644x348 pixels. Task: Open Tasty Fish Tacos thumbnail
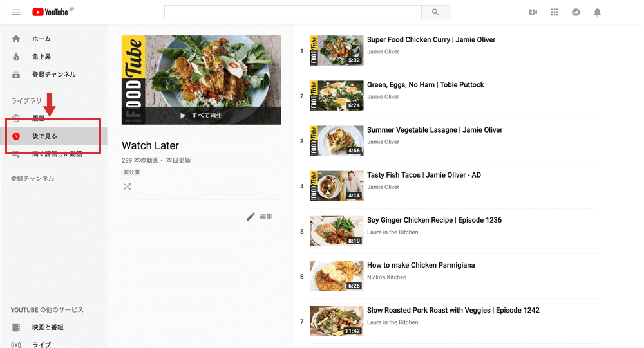click(x=336, y=186)
